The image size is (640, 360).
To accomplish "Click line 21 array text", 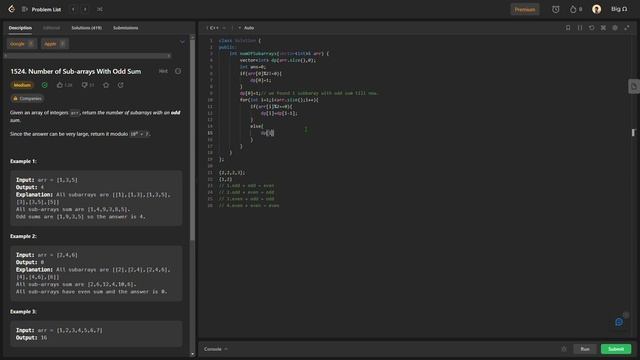I will [x=232, y=173].
